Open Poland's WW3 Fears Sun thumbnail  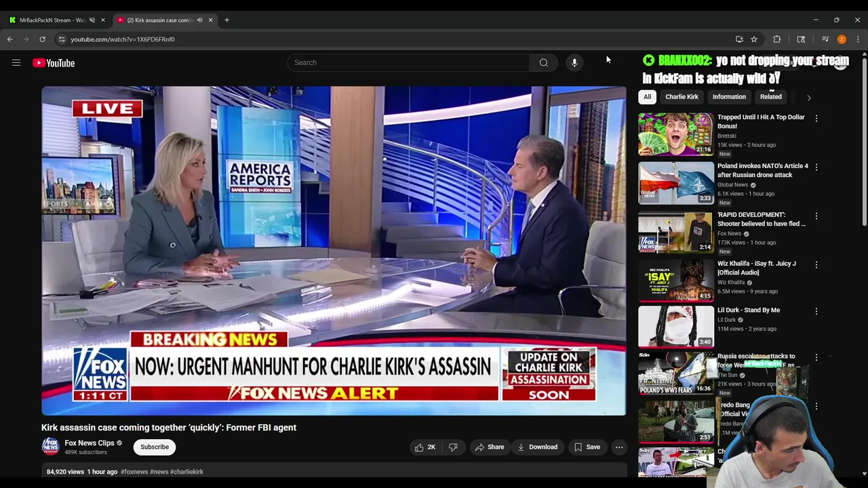(676, 373)
